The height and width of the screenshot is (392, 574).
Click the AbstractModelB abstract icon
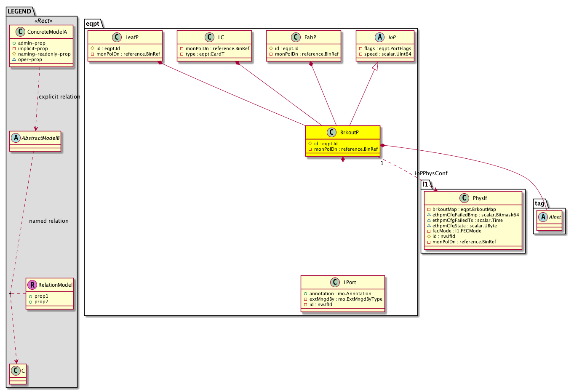(x=16, y=138)
